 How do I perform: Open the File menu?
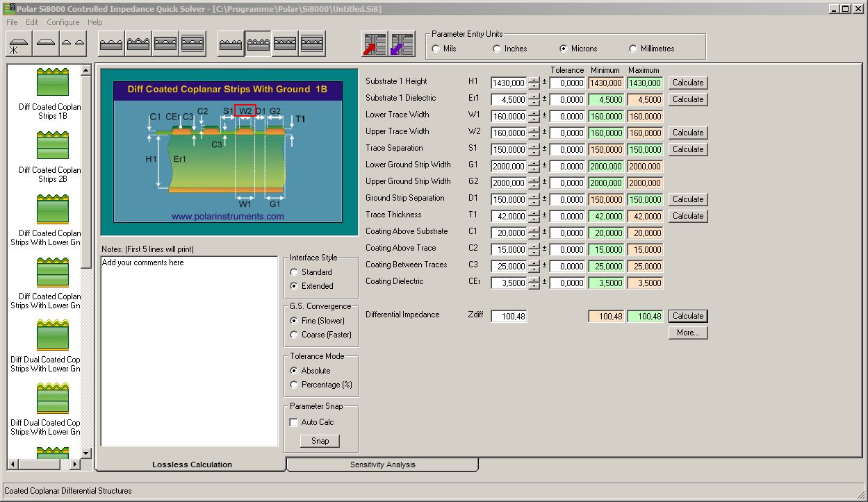[x=13, y=22]
